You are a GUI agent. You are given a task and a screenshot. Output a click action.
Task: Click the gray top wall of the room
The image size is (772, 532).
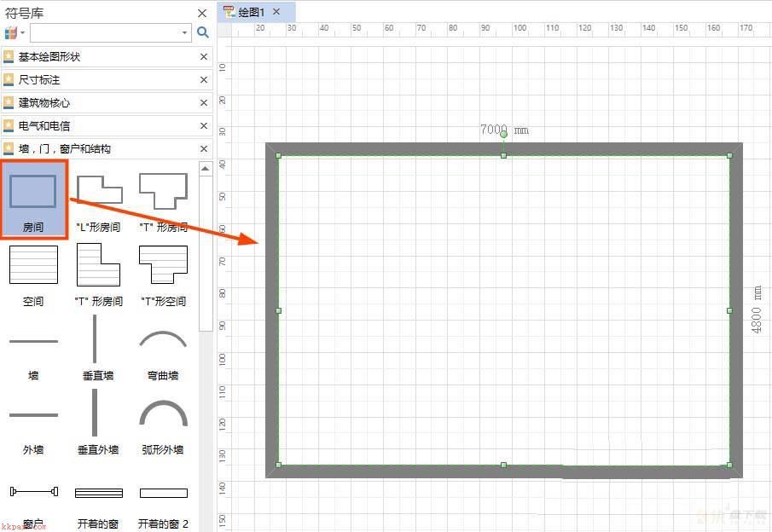coord(503,149)
